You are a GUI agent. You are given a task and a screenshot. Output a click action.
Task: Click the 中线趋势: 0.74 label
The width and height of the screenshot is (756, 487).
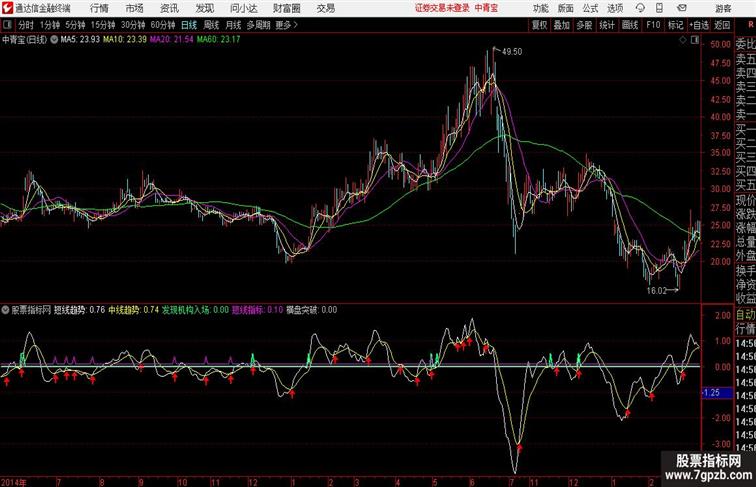tap(134, 310)
